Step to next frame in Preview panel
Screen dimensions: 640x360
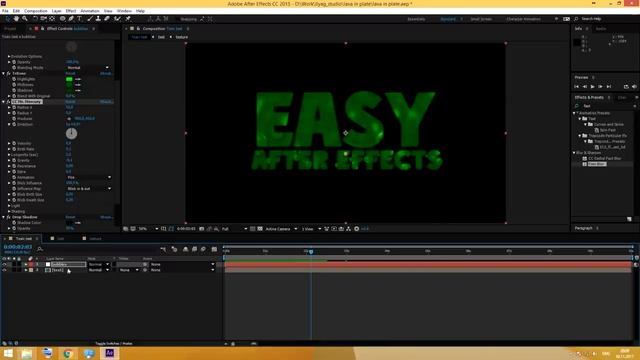[600, 87]
